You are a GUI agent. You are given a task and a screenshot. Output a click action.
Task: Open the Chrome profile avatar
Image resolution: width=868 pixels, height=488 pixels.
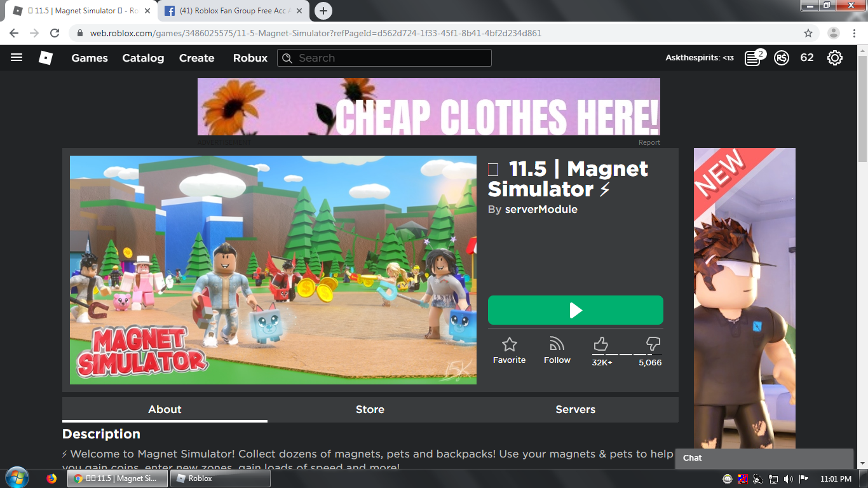pos(834,33)
